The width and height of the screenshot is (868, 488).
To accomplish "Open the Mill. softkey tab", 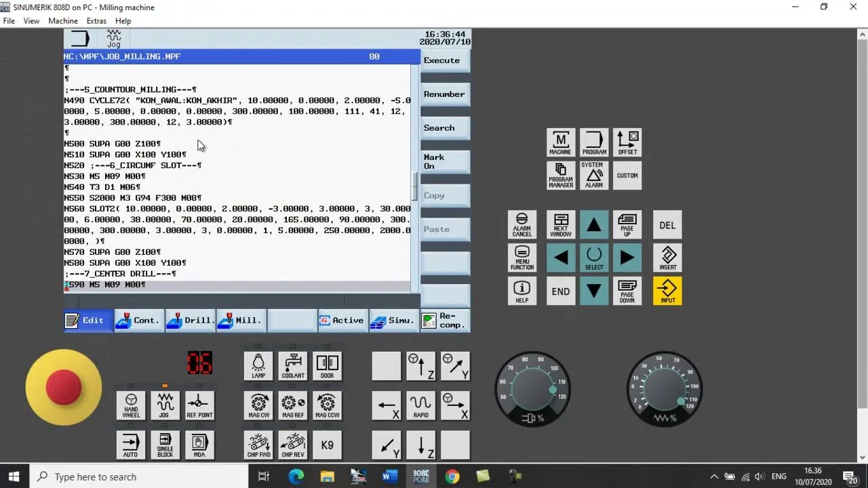I will [241, 321].
